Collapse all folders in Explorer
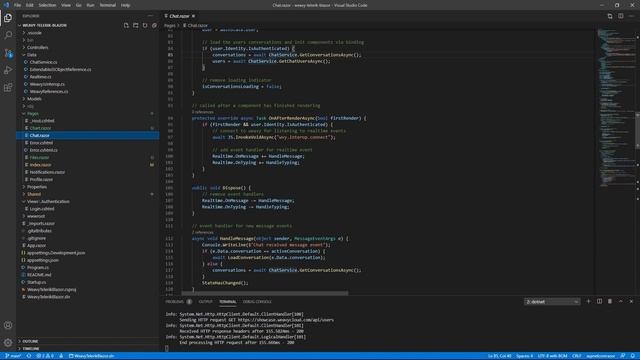Viewport: 640px width, 360px height. pyautogui.click(x=154, y=25)
